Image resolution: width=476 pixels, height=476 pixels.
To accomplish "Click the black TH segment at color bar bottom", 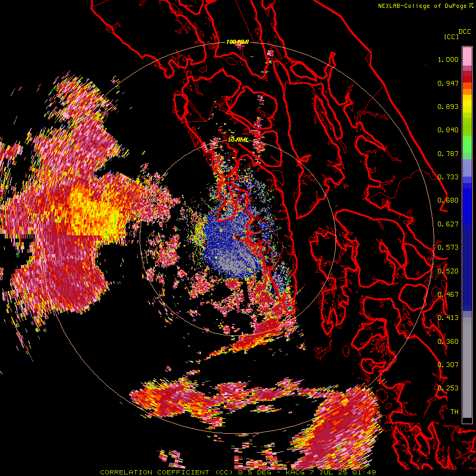I will [x=467, y=420].
